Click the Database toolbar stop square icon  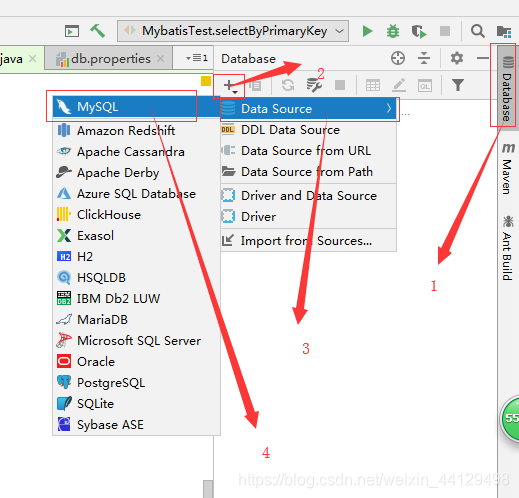pos(340,85)
